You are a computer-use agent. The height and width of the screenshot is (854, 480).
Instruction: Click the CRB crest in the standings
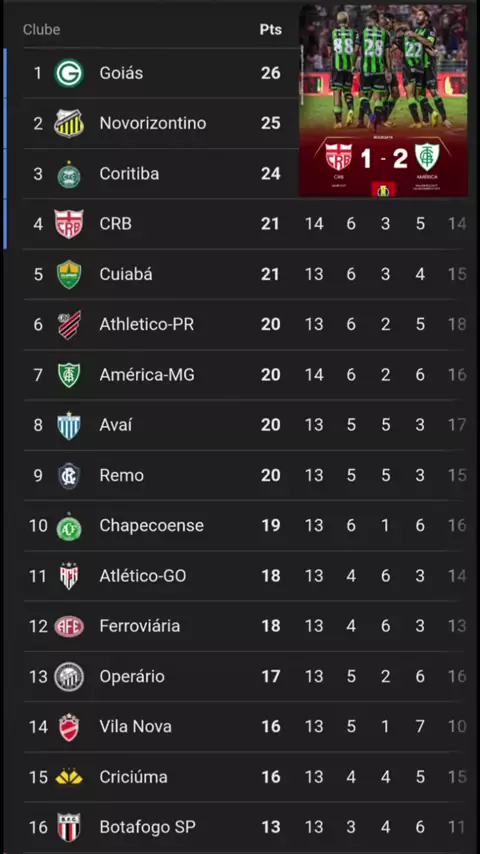pos(69,224)
